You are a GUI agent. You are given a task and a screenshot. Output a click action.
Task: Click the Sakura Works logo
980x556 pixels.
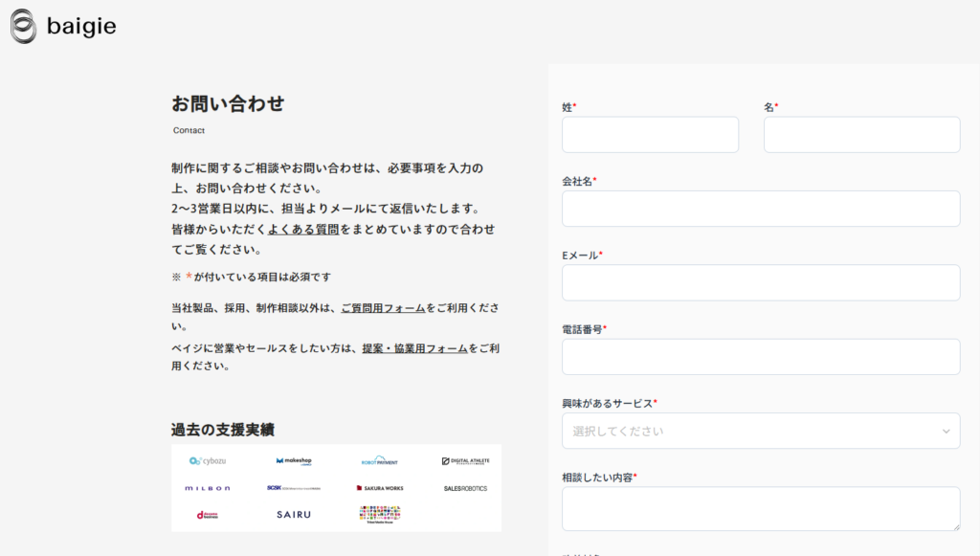(x=380, y=488)
